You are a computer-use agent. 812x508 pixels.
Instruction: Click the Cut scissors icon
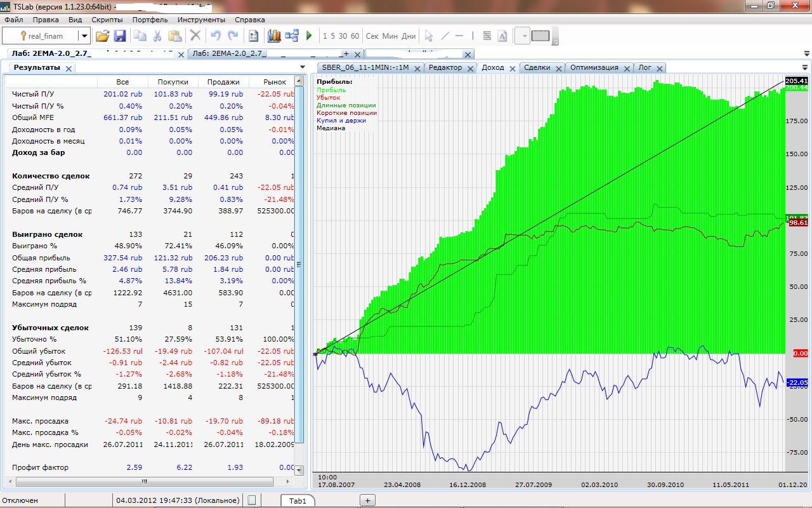click(157, 36)
